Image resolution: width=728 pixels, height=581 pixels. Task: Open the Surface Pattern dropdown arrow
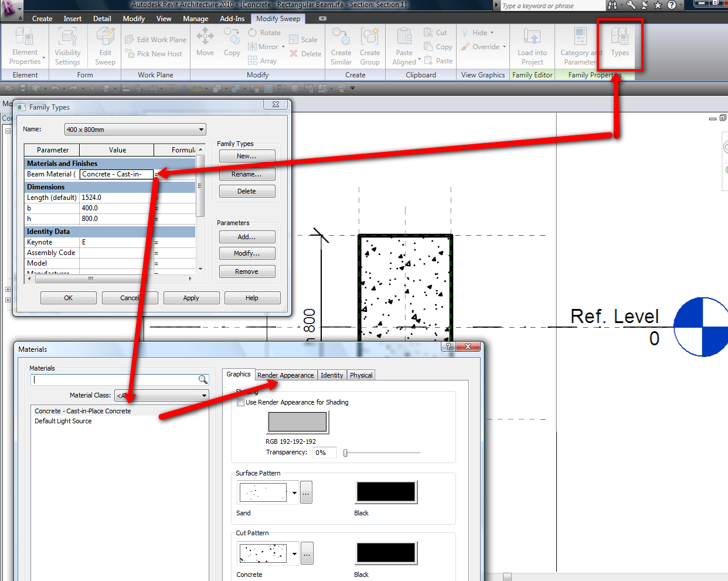[294, 492]
